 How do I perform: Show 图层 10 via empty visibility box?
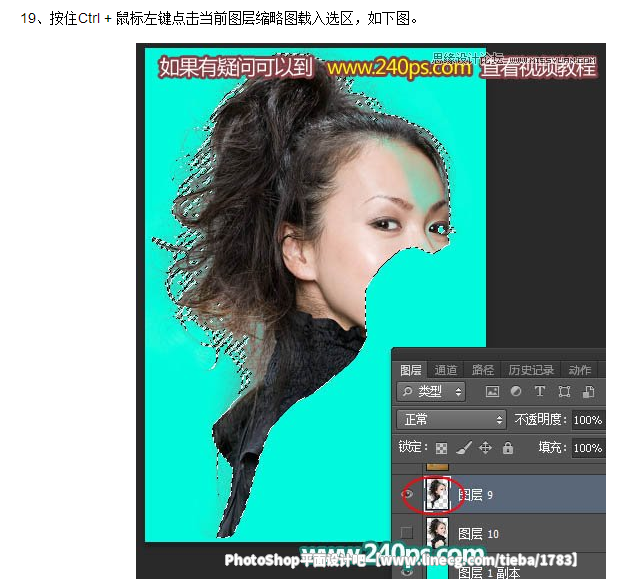407,533
